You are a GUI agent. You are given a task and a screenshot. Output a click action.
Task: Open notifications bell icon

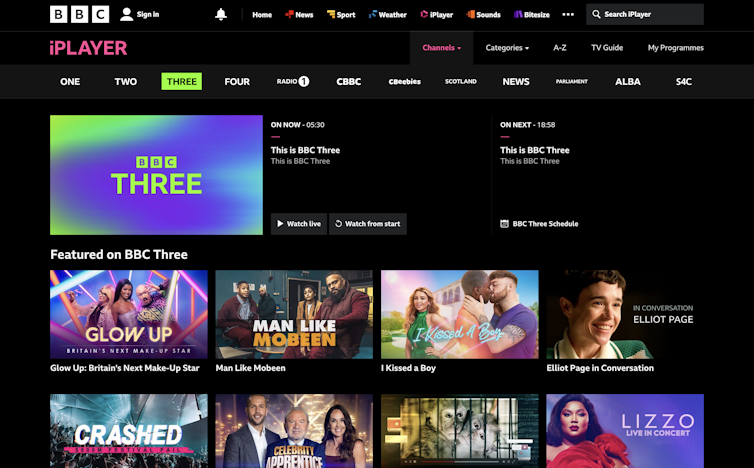[x=221, y=15]
